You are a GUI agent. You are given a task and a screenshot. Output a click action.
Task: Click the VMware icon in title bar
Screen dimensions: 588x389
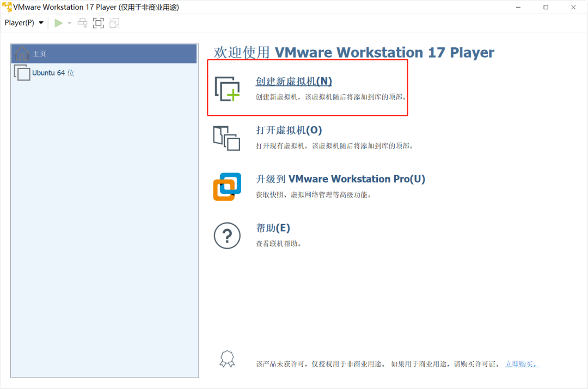(x=7, y=7)
